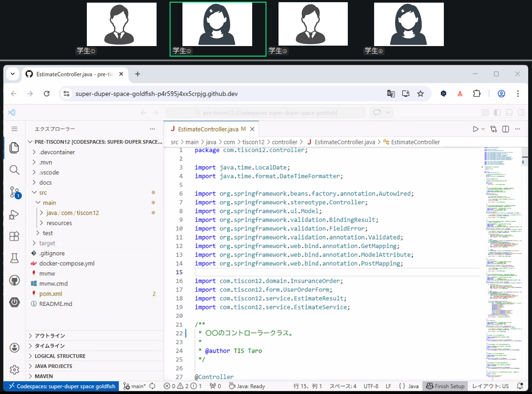
Task: Expand the MAVEN section
Action: click(94, 376)
